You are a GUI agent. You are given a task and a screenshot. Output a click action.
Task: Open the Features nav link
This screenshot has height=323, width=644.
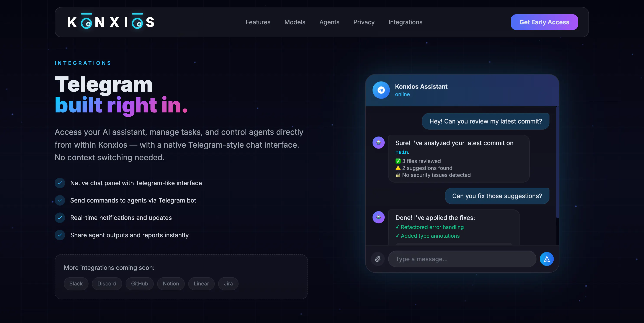[258, 22]
